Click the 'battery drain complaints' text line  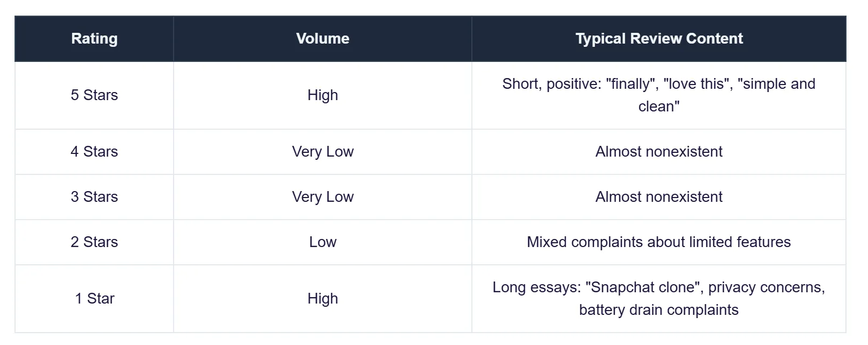point(659,310)
